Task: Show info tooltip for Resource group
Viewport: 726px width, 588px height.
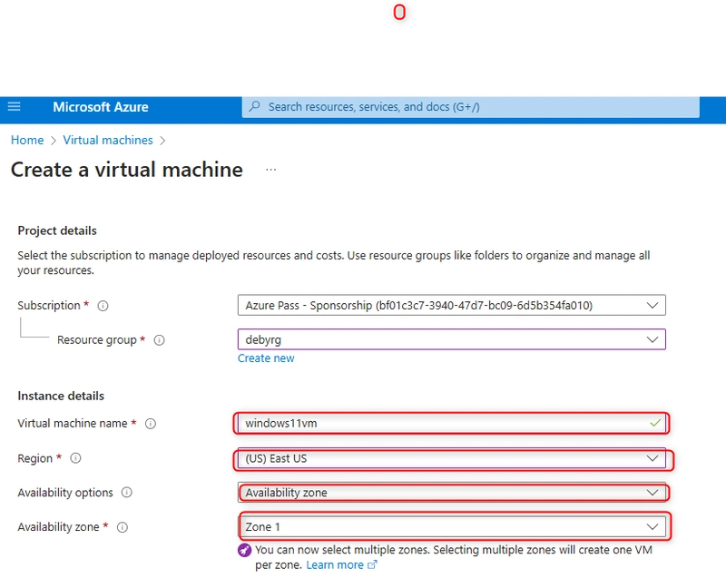Action: pyautogui.click(x=160, y=340)
